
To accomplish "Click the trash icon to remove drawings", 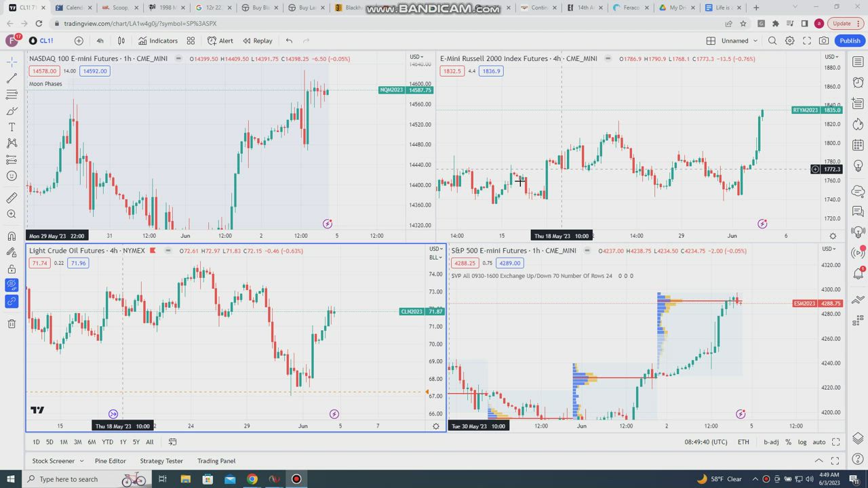I will 12,323.
